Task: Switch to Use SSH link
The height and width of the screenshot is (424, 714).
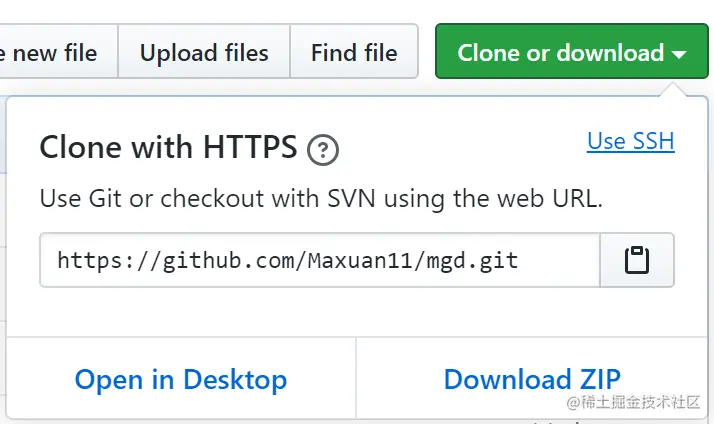Action: tap(630, 141)
